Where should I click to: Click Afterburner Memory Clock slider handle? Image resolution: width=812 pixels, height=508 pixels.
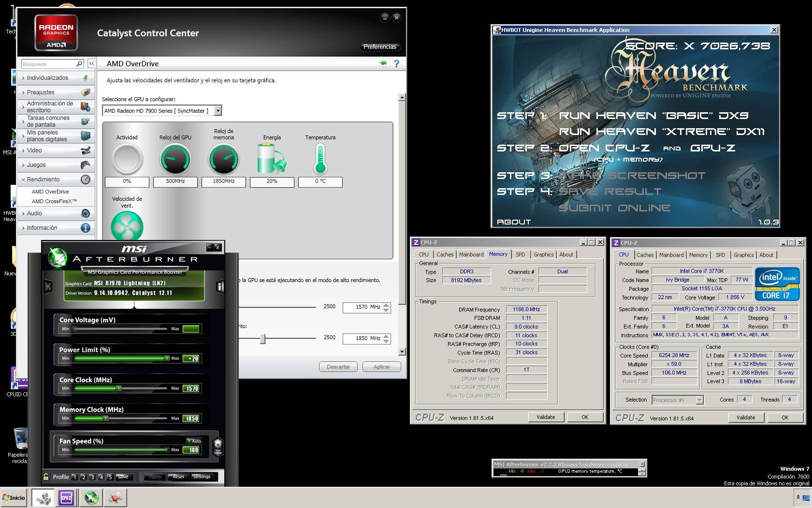coord(105,418)
